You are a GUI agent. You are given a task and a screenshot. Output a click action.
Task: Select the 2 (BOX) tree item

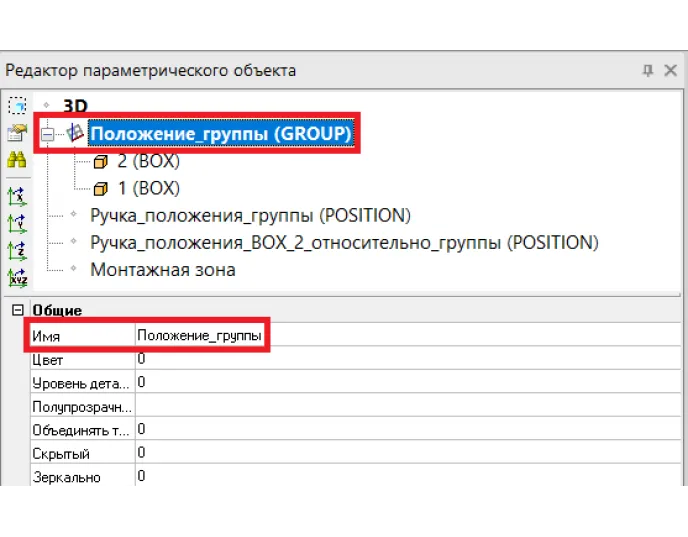149,161
